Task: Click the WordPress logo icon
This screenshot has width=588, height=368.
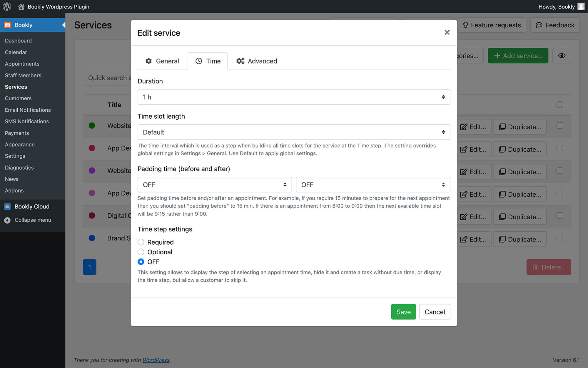Action: 7,6
